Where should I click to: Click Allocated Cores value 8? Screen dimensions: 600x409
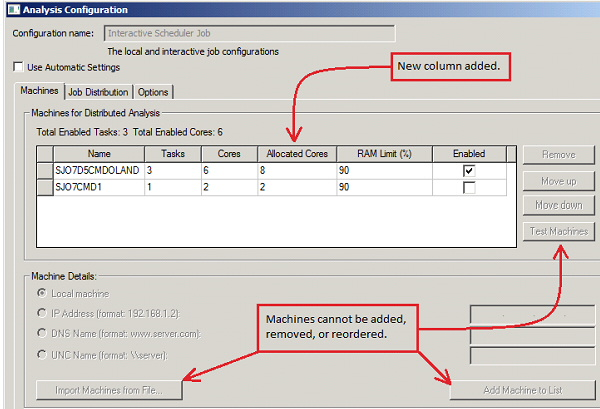(x=297, y=171)
